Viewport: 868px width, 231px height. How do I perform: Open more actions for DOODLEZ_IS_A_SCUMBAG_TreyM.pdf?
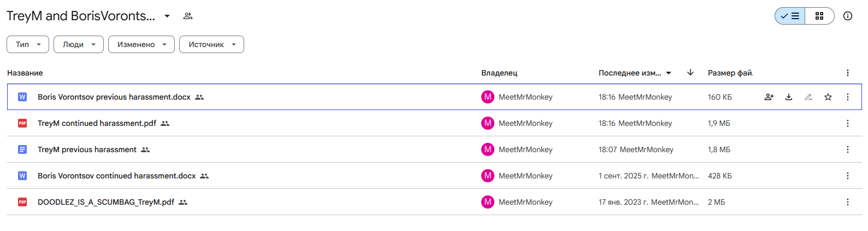tap(848, 202)
